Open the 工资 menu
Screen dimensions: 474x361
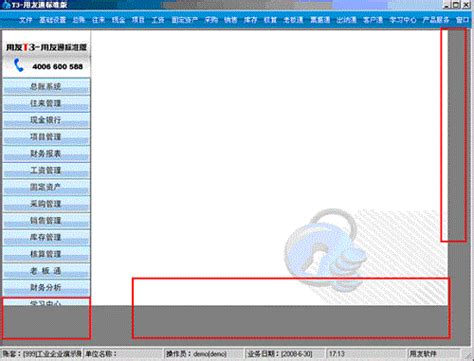pyautogui.click(x=158, y=20)
